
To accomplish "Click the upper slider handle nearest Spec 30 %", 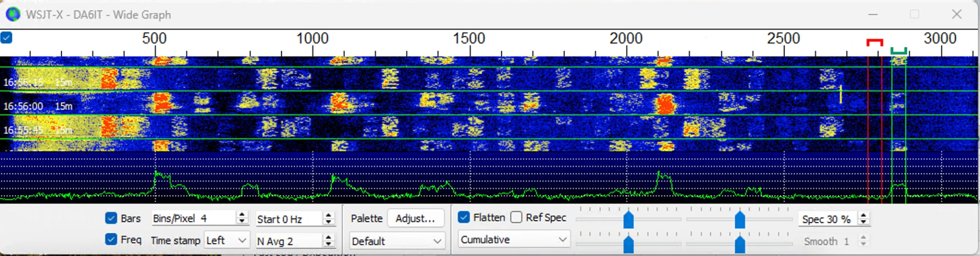I will (x=740, y=220).
